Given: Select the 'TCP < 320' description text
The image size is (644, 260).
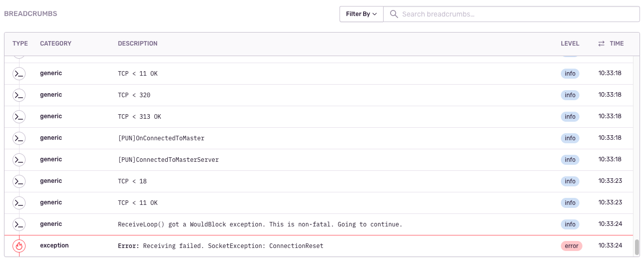Looking at the screenshot, I should click(x=134, y=95).
